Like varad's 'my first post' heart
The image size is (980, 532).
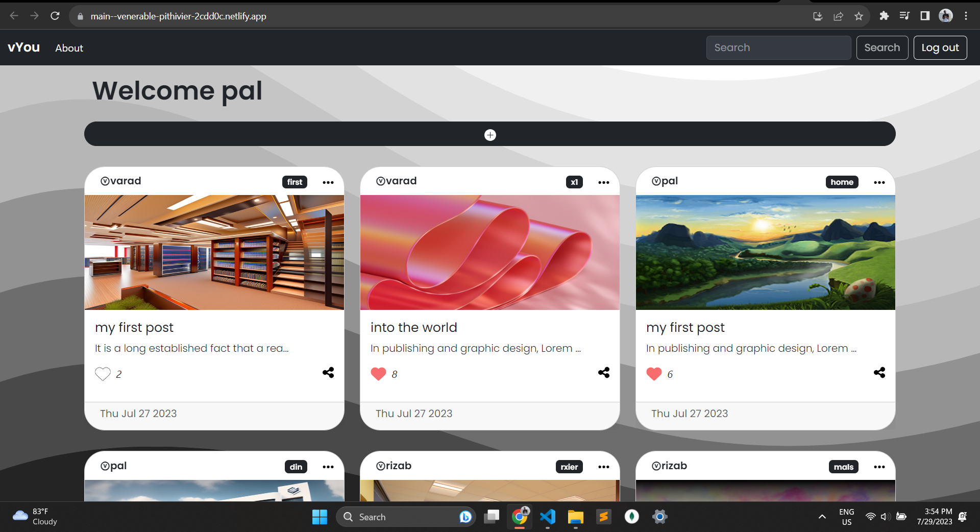click(x=103, y=374)
